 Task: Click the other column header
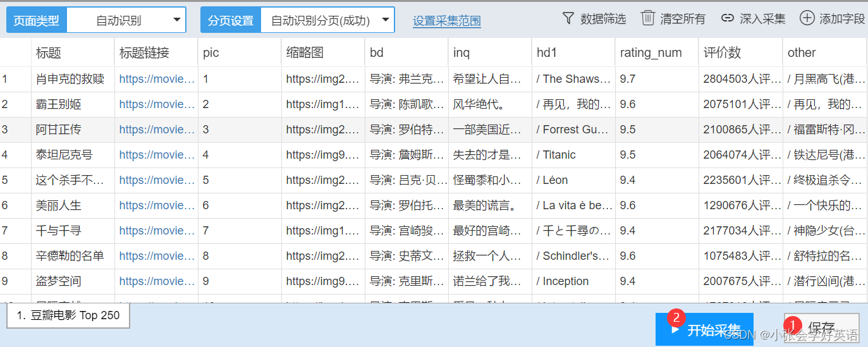tap(824, 52)
